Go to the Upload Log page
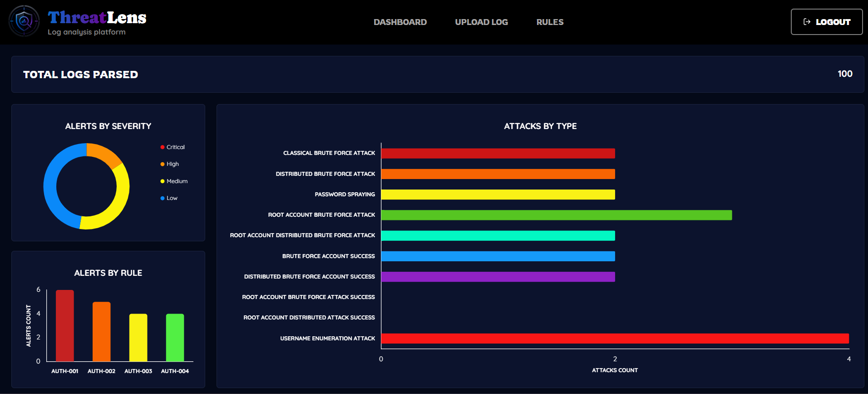Image resolution: width=868 pixels, height=394 pixels. click(481, 22)
